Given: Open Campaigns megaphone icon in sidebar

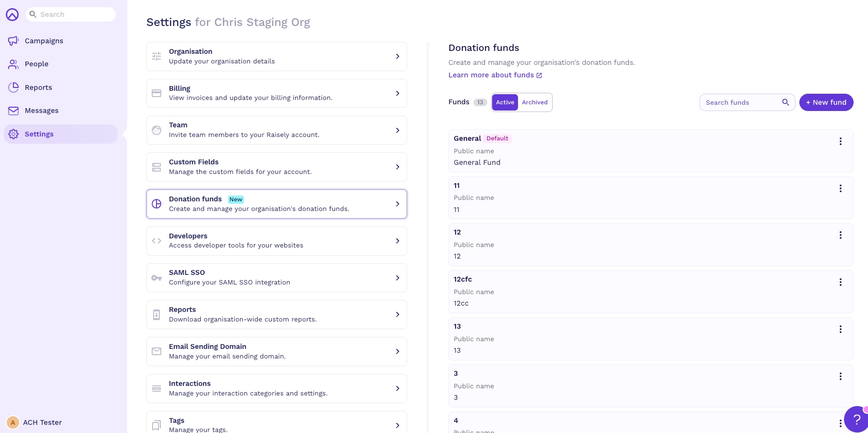Looking at the screenshot, I should point(13,41).
